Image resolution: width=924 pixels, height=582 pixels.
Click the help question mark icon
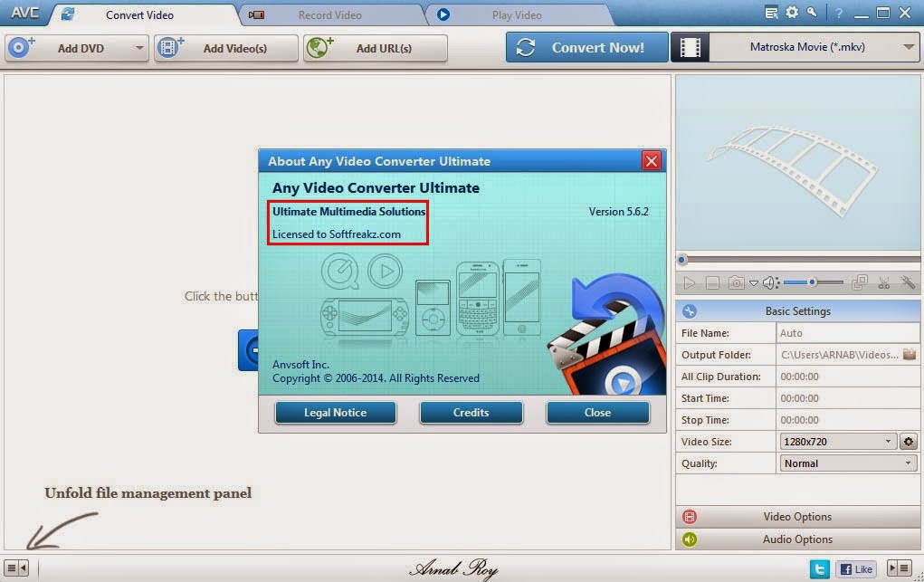tap(839, 13)
